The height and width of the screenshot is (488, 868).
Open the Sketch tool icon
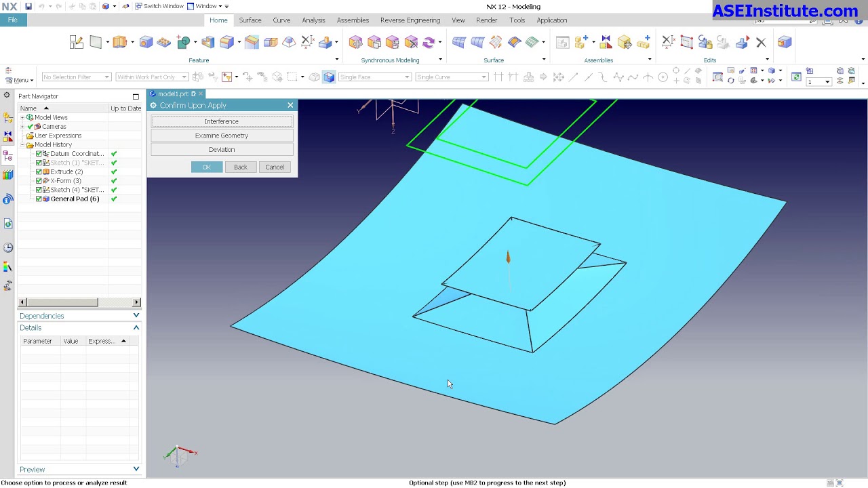[x=76, y=43]
